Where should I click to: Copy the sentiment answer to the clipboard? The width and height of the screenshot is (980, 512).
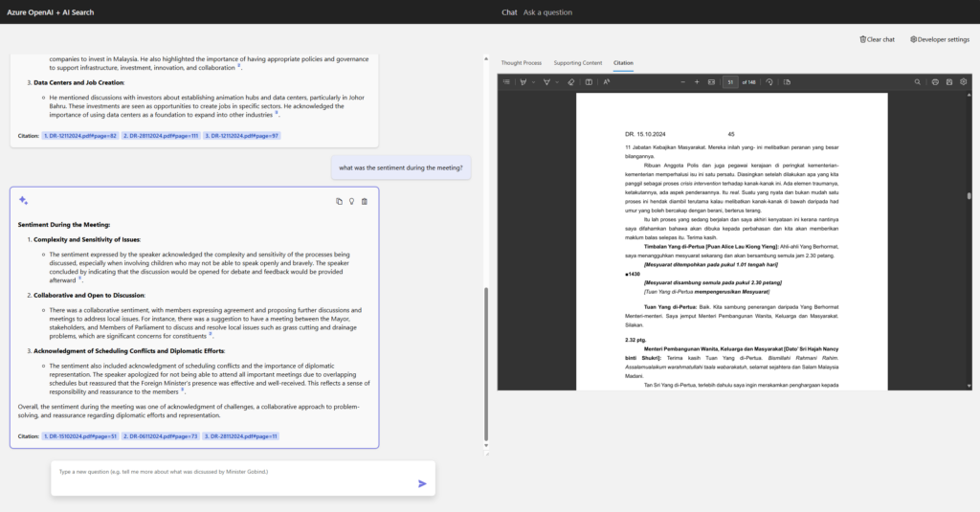(340, 201)
